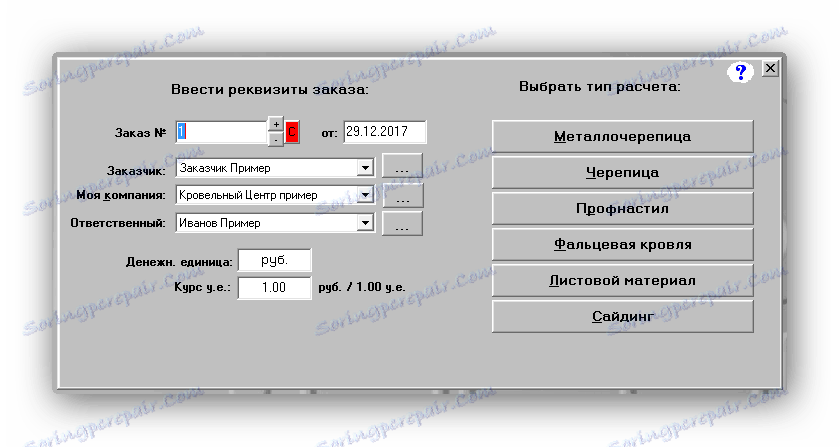Pick the Листовой материал button
The width and height of the screenshot is (840, 447).
[x=622, y=280]
